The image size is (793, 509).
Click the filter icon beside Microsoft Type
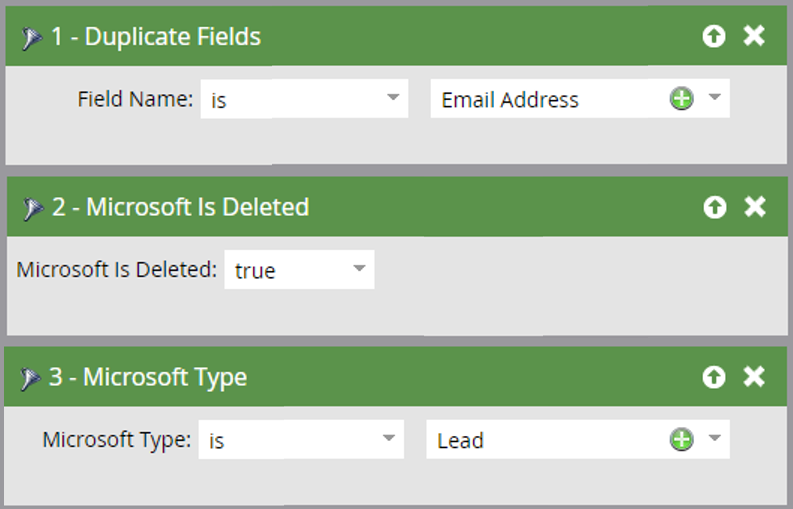[30, 378]
